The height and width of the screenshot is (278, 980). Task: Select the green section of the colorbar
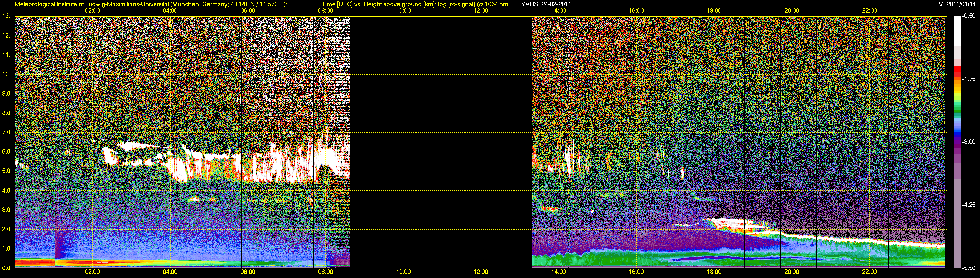coord(957,109)
